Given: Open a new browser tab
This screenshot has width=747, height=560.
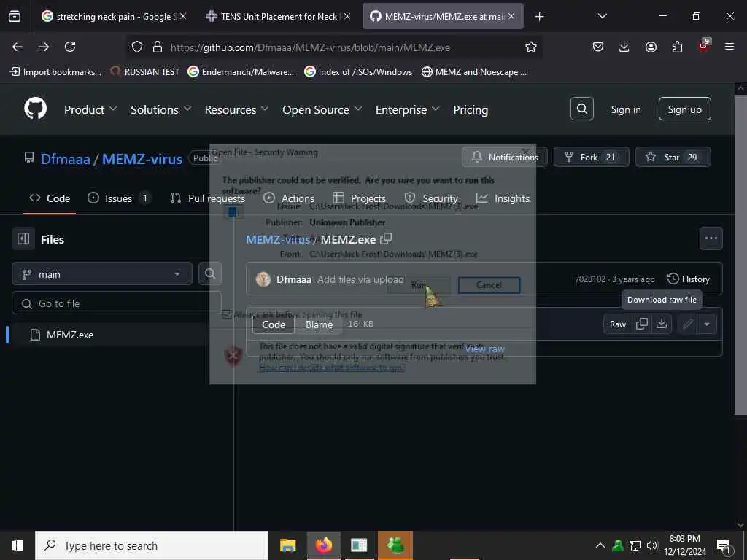Looking at the screenshot, I should (x=539, y=16).
